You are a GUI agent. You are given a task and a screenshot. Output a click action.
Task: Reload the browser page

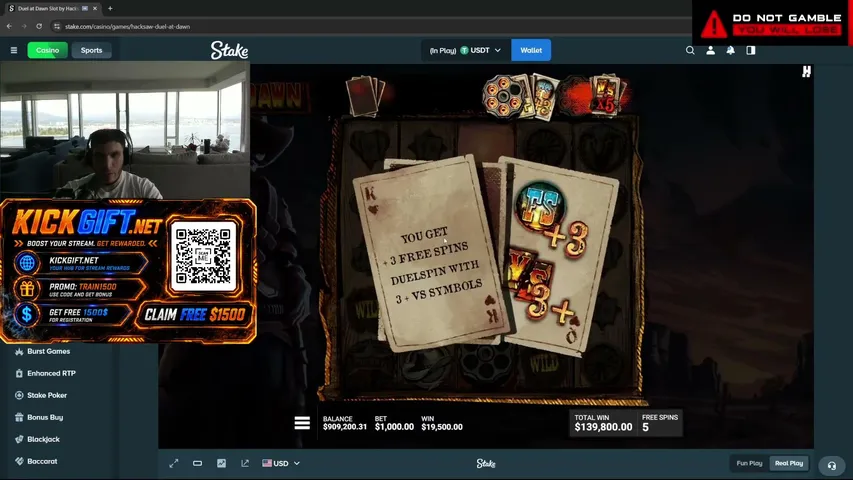39,26
